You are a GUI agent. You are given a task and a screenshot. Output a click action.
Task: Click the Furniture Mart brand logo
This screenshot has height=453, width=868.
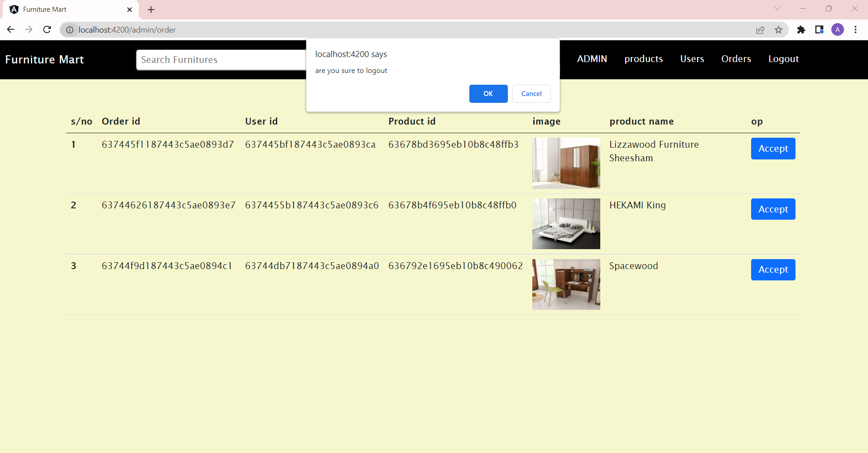pyautogui.click(x=44, y=60)
